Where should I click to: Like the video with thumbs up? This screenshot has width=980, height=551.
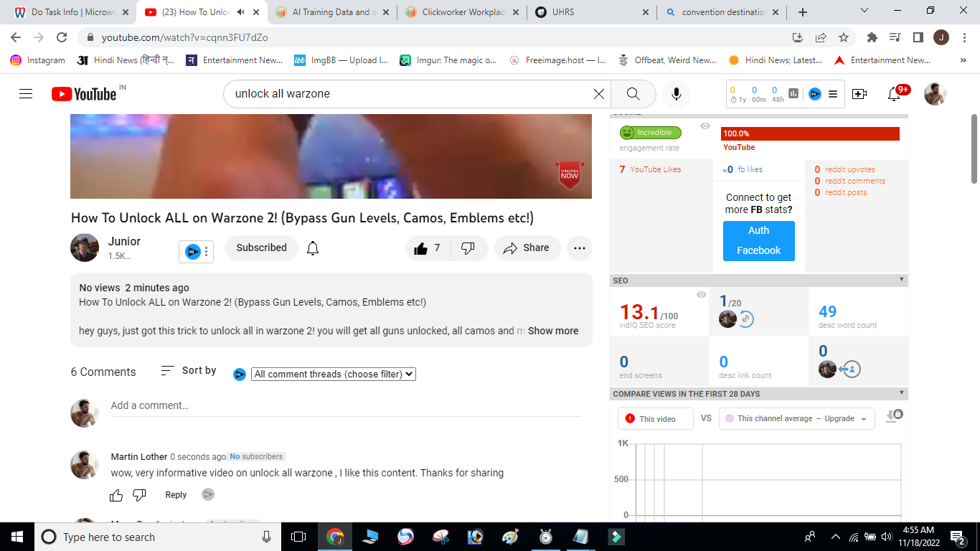428,248
